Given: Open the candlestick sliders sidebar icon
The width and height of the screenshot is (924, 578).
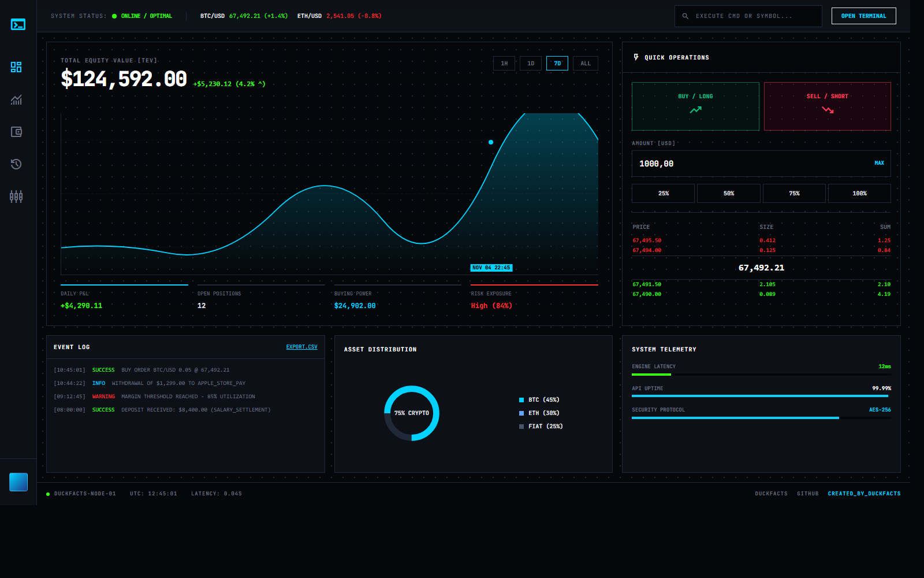Looking at the screenshot, I should coord(16,197).
